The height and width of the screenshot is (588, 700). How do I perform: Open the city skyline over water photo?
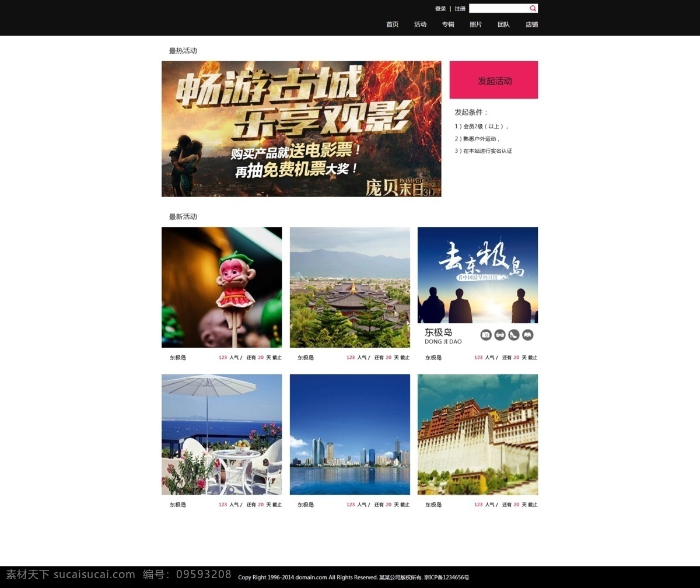(x=350, y=435)
